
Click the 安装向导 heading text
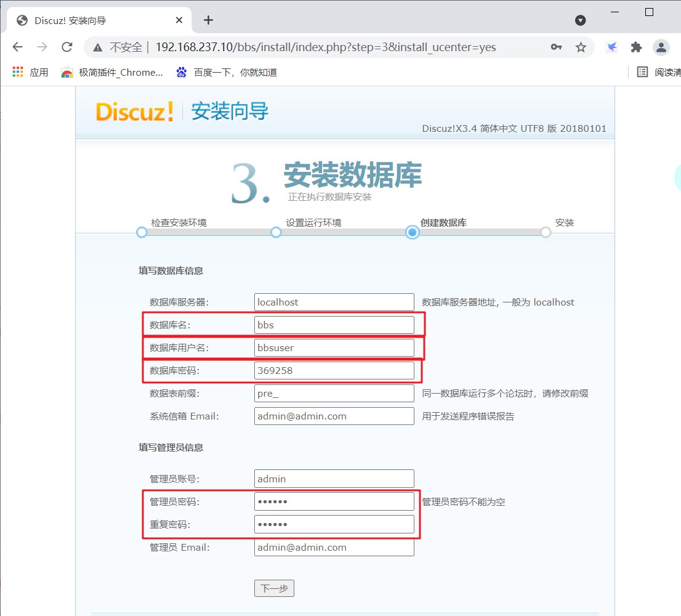click(230, 111)
